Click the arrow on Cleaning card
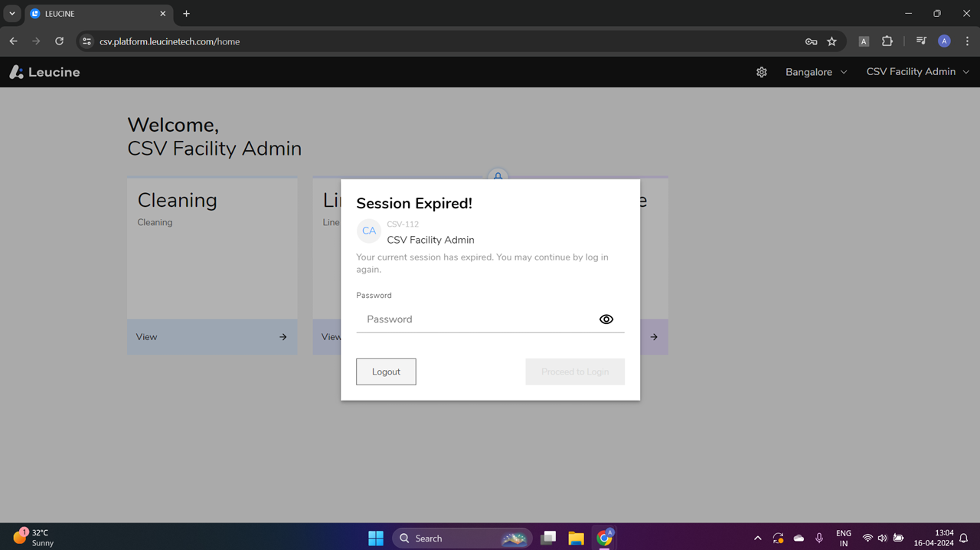Screen dimensions: 980x550 pyautogui.click(x=283, y=337)
